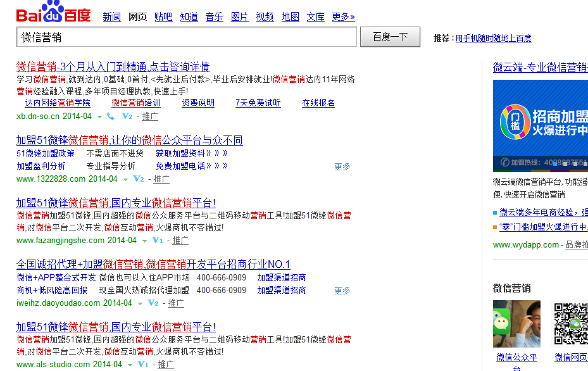Open the 微信网页 caption link
The width and height of the screenshot is (588, 371).
(x=571, y=358)
